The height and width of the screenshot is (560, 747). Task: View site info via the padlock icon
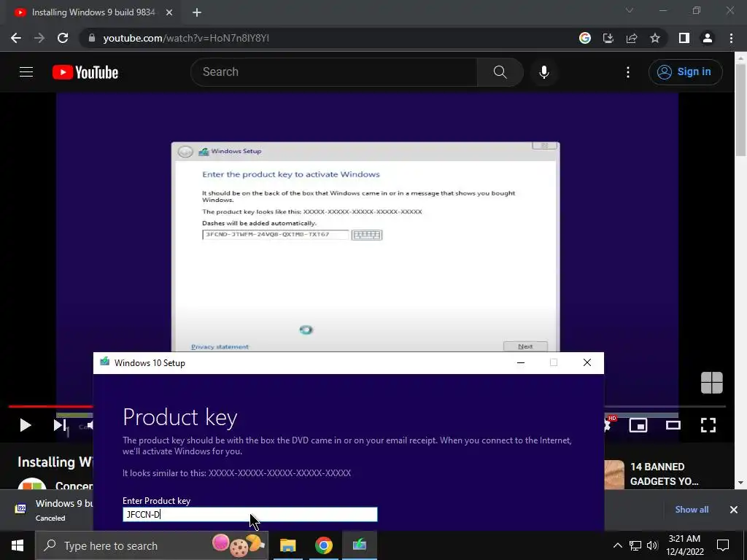(92, 38)
